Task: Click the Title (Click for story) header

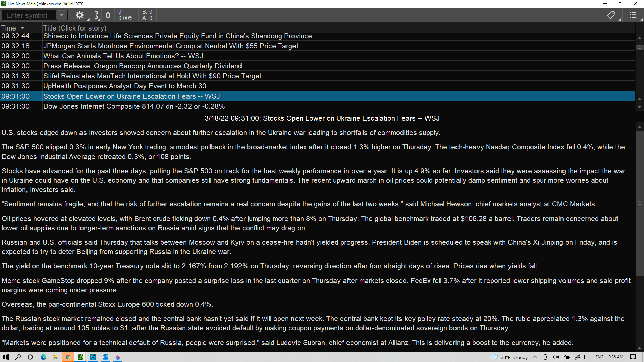Action: pyautogui.click(x=75, y=28)
